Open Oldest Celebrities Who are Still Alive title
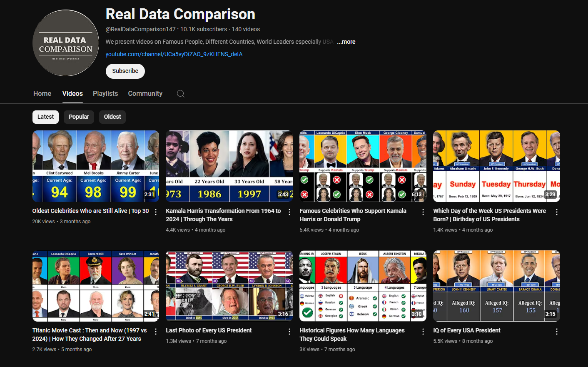Viewport: 588px width, 367px height. click(90, 211)
